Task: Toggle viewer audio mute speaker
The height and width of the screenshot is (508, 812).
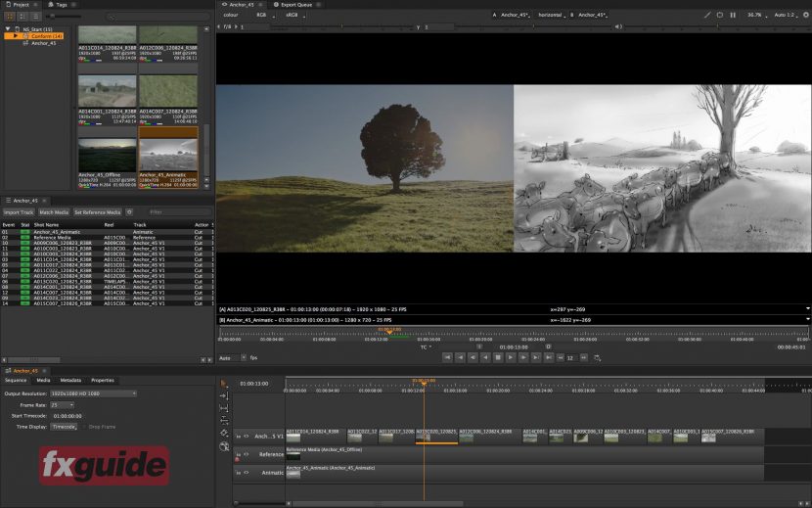Action: click(x=617, y=26)
